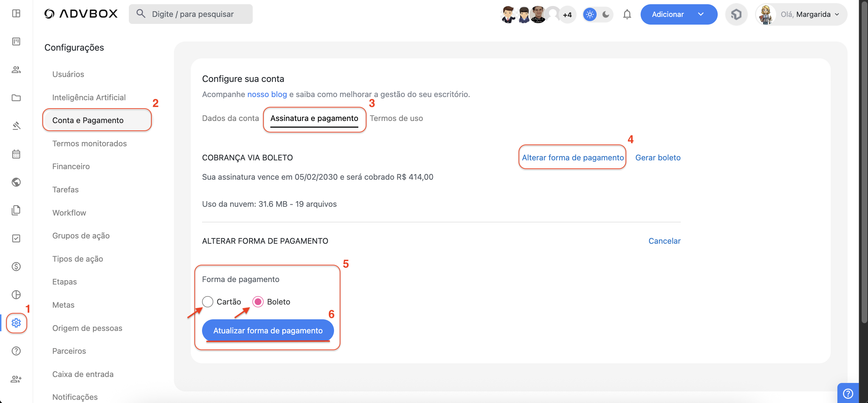868x403 pixels.
Task: Click the gavel lawsuits sidebar icon
Action: [x=16, y=126]
